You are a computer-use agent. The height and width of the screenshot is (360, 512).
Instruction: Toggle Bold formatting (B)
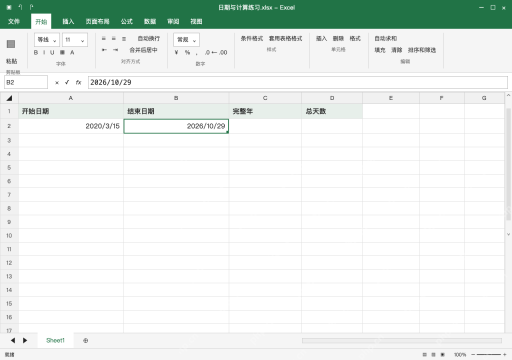click(x=36, y=52)
